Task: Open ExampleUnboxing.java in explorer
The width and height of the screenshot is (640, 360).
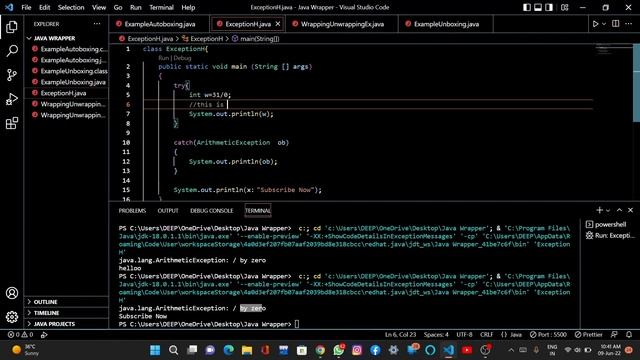Action: pos(73,82)
